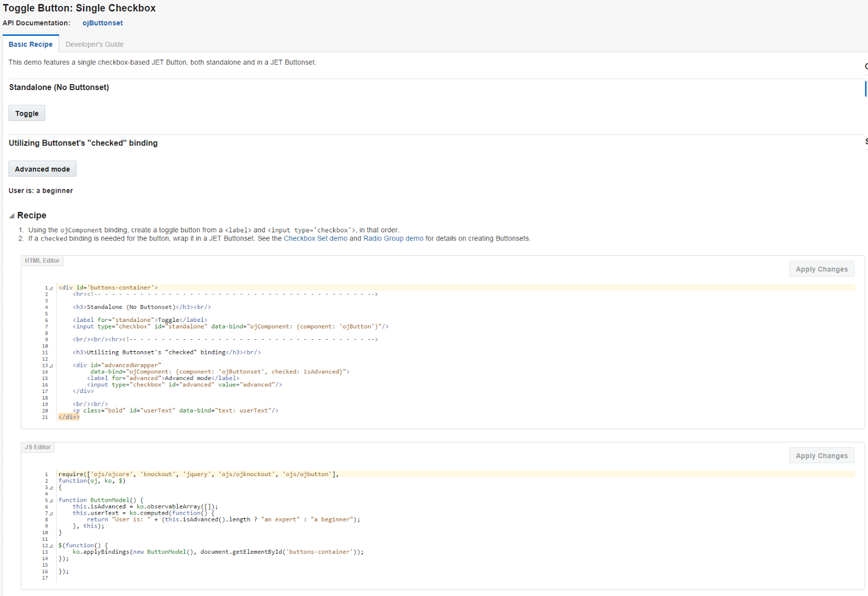Fold the advancedWrapper div at HTML line 13

pyautogui.click(x=51, y=366)
